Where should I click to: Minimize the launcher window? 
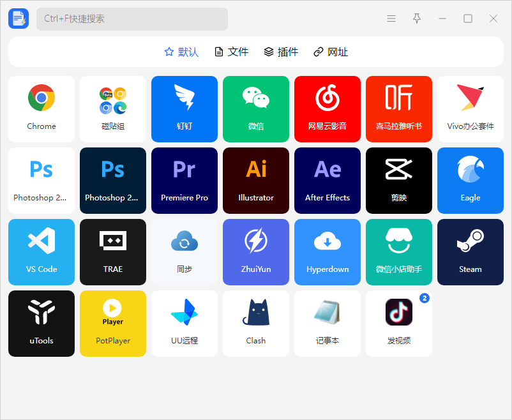(x=442, y=19)
